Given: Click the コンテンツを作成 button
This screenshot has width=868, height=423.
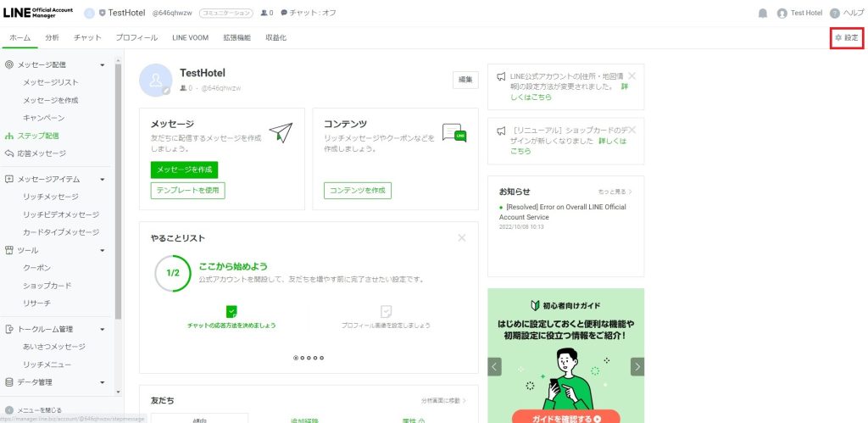Looking at the screenshot, I should [x=357, y=190].
